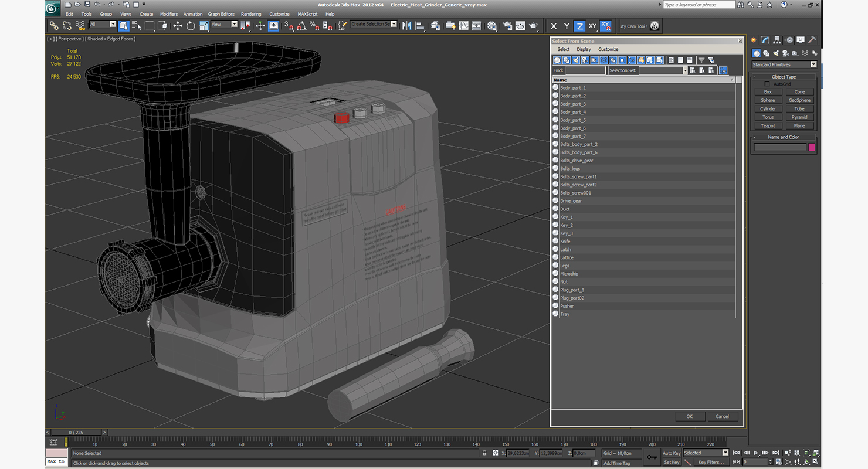Toggle Absolute Mode Transform Type-In icon

click(495, 453)
